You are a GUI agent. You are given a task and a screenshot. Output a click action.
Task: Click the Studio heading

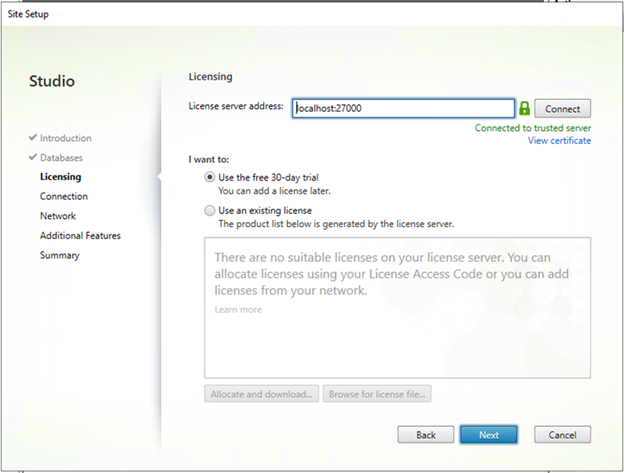point(52,81)
